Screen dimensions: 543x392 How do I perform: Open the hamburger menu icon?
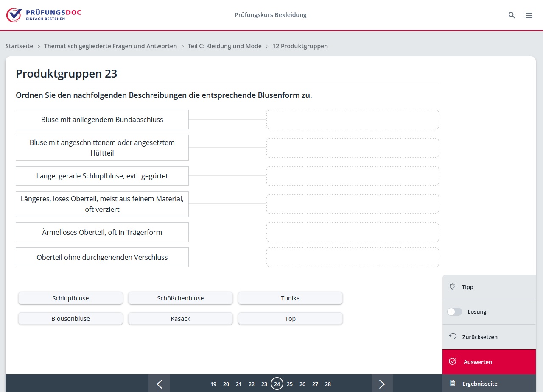tap(529, 15)
